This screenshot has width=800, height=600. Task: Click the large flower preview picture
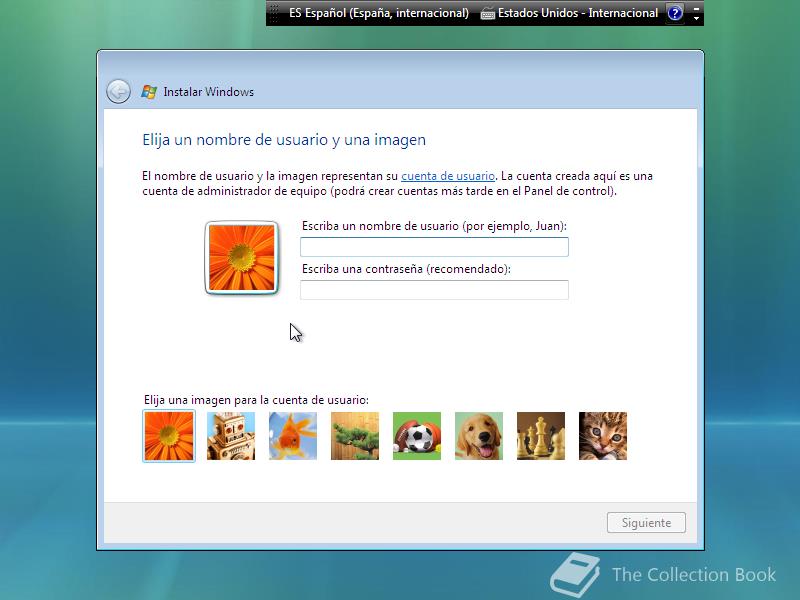coord(242,258)
